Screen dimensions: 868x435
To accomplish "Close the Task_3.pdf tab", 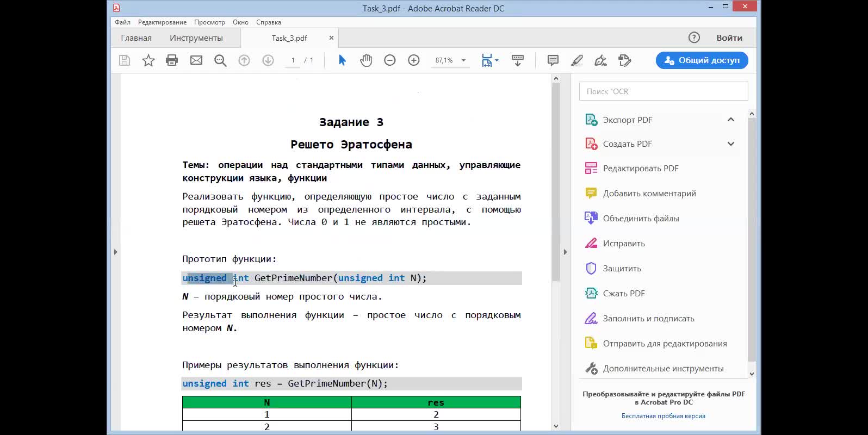I will pos(331,38).
